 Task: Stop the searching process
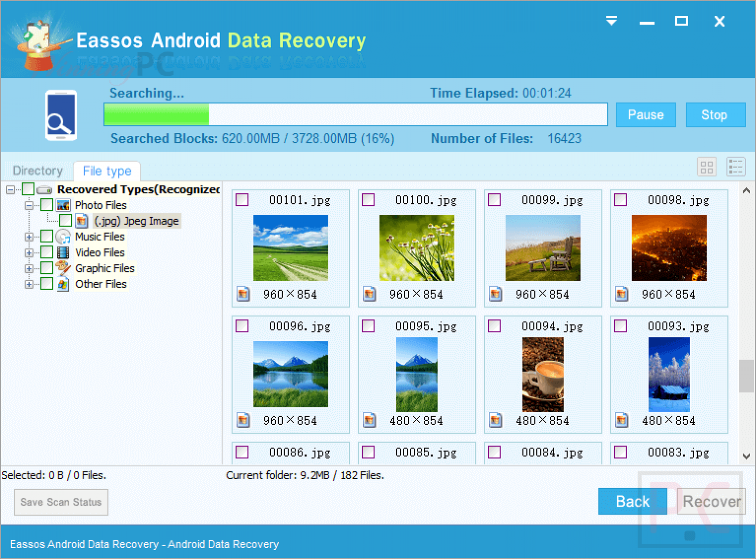pos(716,115)
